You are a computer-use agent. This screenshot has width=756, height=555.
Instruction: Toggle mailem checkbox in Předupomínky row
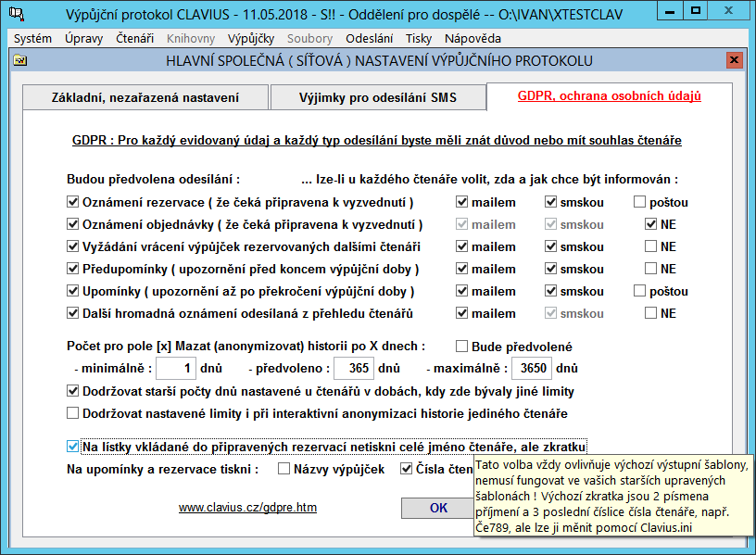(x=462, y=269)
